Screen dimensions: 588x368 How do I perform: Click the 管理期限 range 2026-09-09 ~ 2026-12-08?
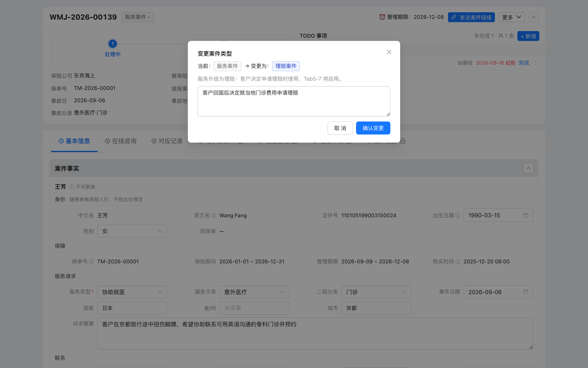coord(375,262)
